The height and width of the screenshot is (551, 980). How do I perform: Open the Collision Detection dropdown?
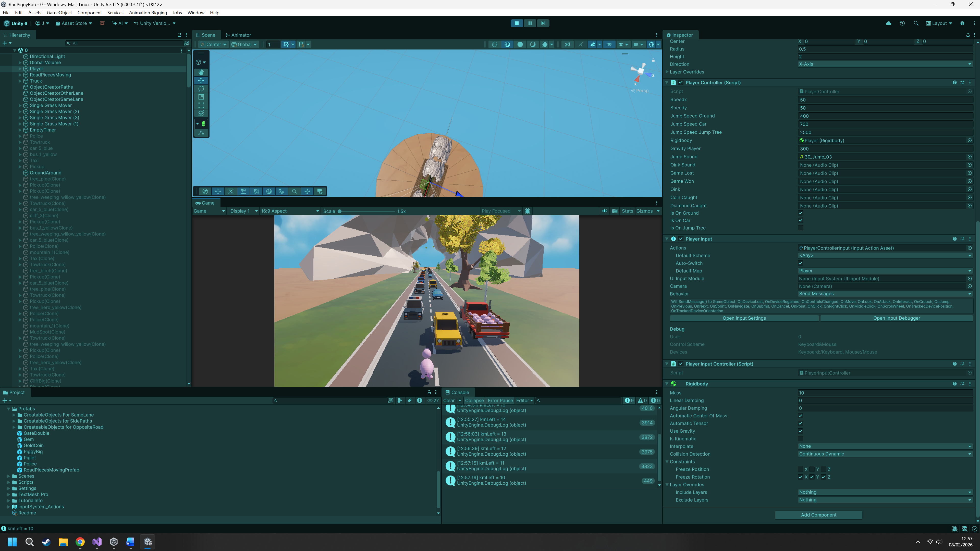[885, 454]
